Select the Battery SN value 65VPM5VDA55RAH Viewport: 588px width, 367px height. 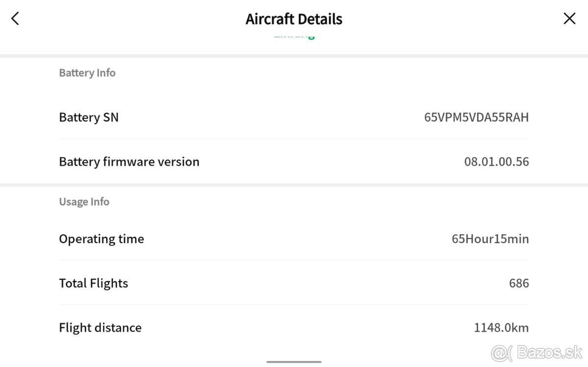point(476,117)
